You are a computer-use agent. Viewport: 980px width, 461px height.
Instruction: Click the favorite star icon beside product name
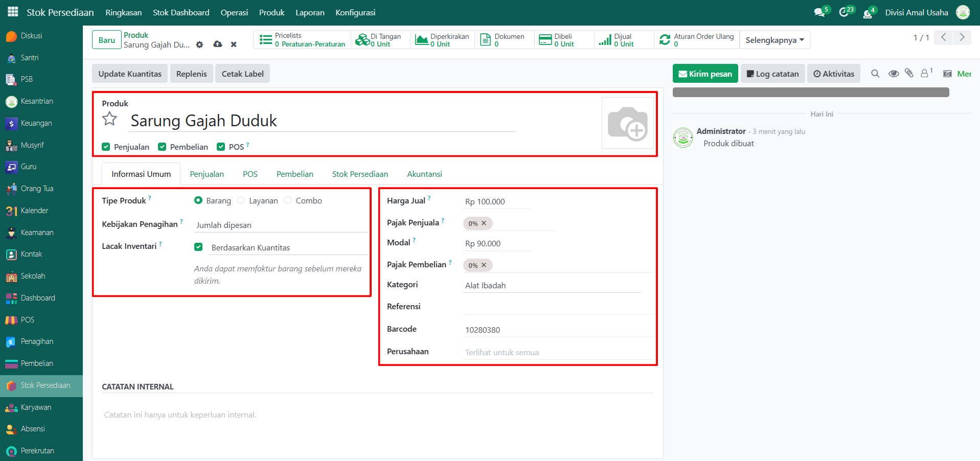[110, 119]
